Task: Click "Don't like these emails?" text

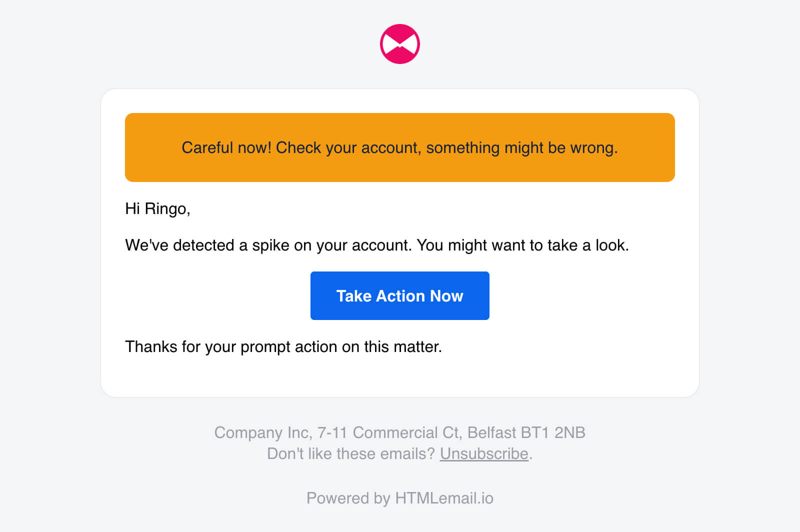Action: coord(351,453)
